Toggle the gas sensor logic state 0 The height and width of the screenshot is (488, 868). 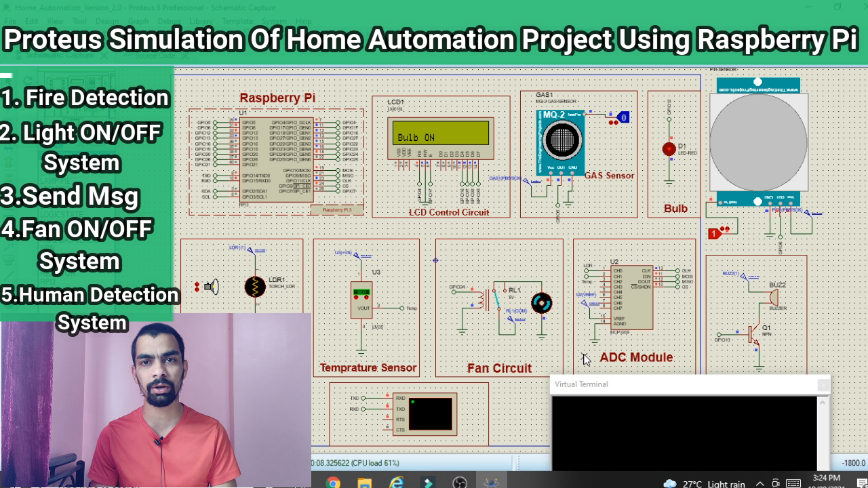(624, 118)
